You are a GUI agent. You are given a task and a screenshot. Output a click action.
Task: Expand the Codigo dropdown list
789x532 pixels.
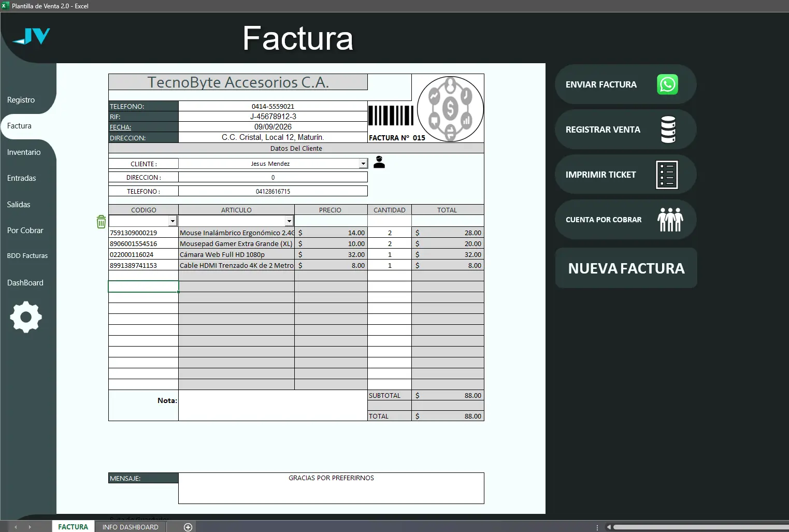(173, 221)
